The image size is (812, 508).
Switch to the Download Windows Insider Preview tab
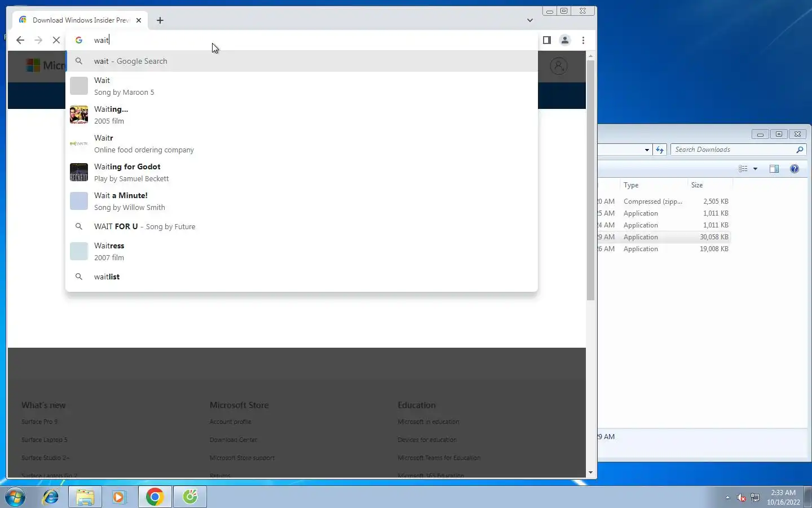80,20
